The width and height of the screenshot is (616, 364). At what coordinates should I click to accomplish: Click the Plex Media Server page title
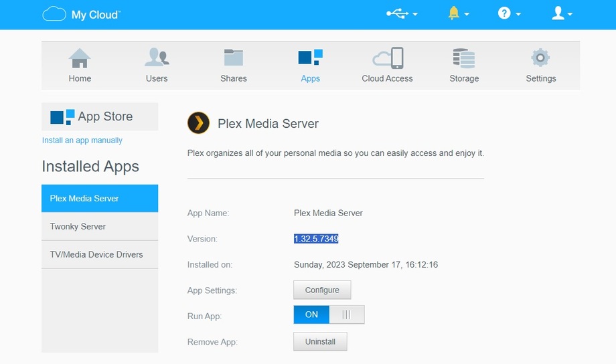click(268, 124)
